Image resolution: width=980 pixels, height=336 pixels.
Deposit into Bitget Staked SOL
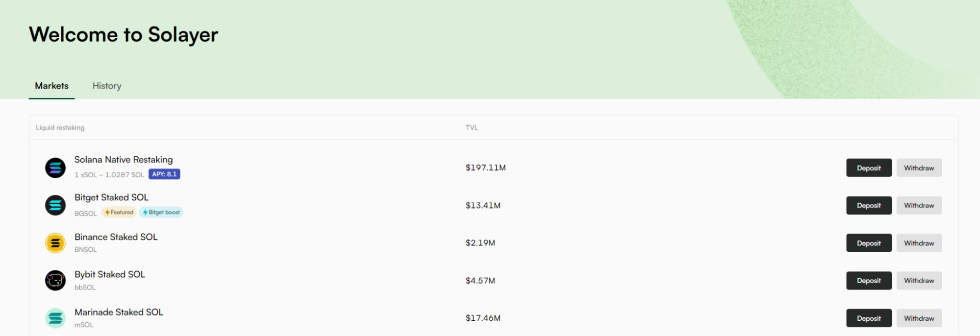point(869,205)
